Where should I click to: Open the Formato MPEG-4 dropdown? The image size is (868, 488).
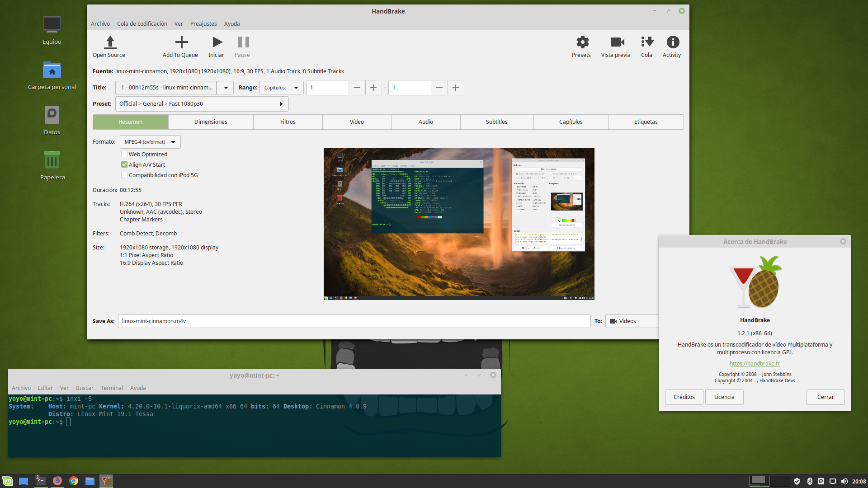click(x=150, y=142)
